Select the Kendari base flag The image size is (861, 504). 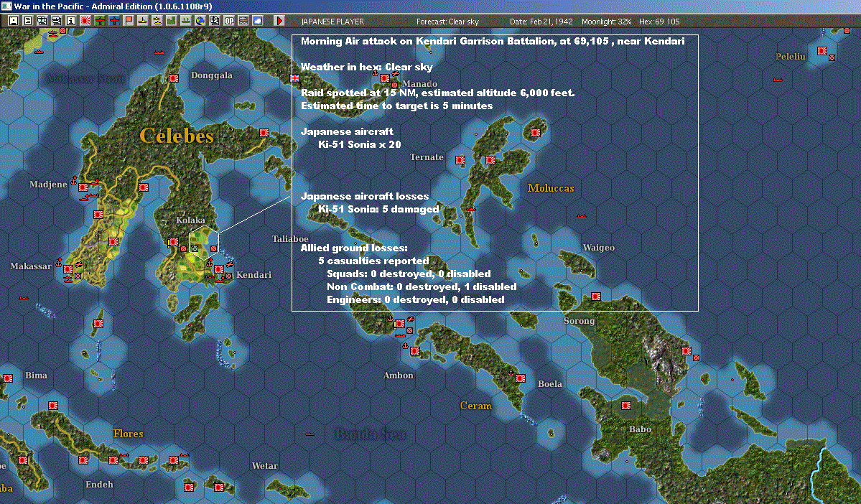pyautogui.click(x=218, y=269)
